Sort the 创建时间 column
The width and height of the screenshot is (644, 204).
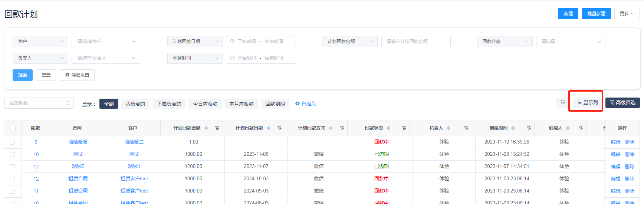coord(513,128)
